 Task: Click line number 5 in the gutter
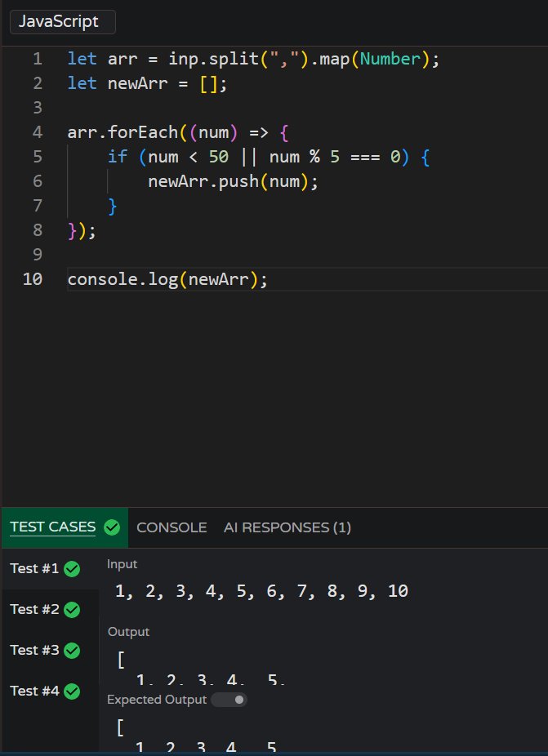click(x=37, y=157)
